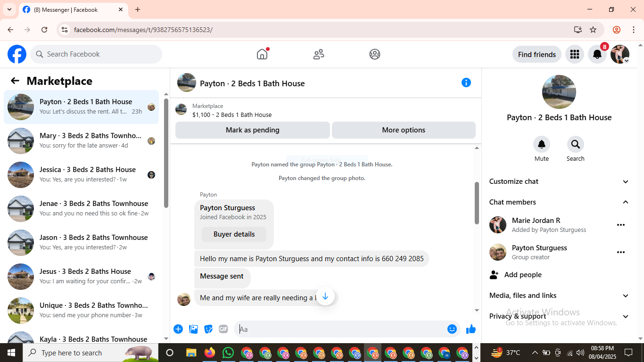Open the Home feed icon

(262, 54)
